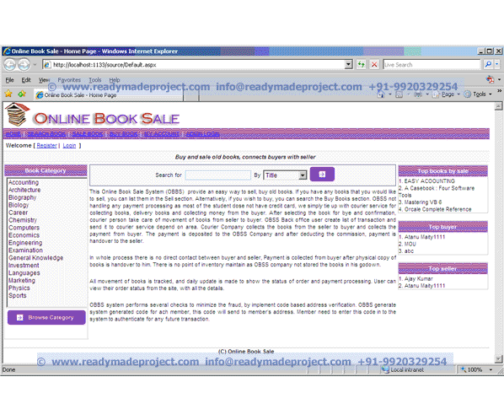Image resolution: width=504 pixels, height=420 pixels.
Task: Open Favorites Center star icon
Action: 8,94
